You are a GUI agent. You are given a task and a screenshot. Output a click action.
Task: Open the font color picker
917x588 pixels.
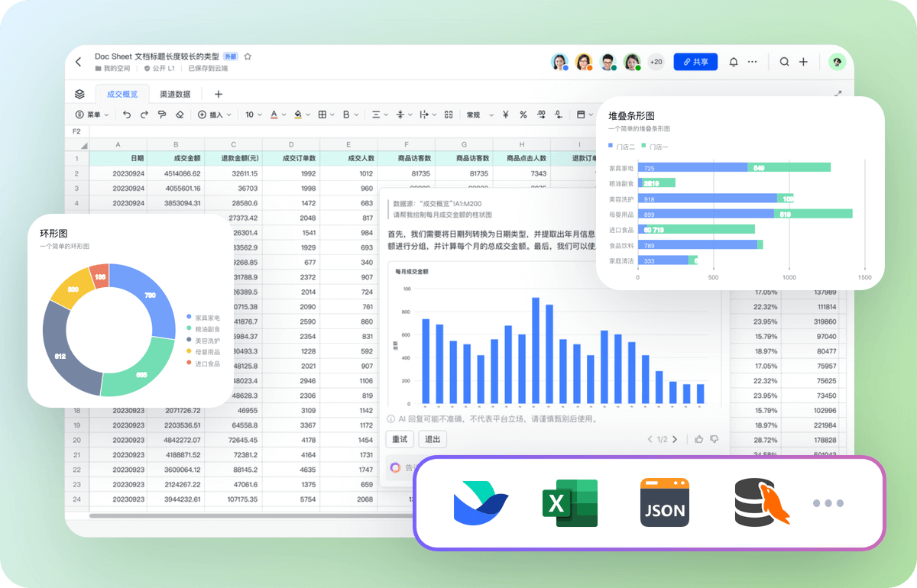tap(276, 115)
